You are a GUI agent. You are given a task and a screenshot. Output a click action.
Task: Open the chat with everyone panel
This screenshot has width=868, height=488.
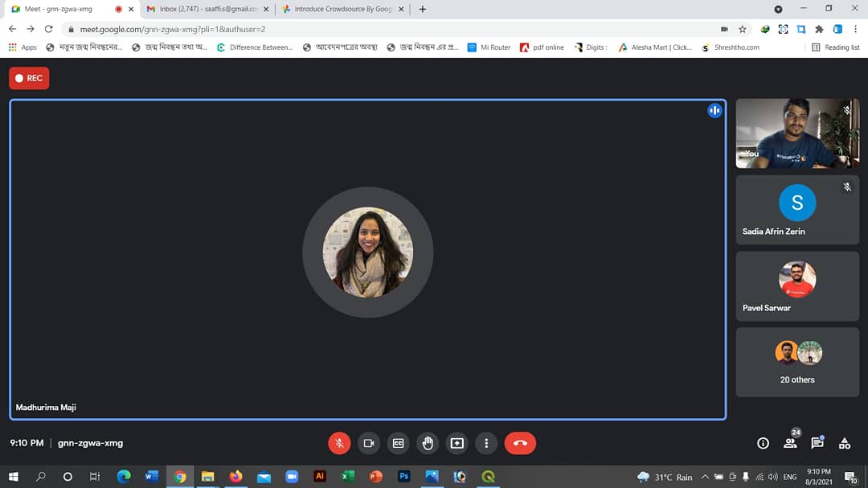[x=817, y=443]
